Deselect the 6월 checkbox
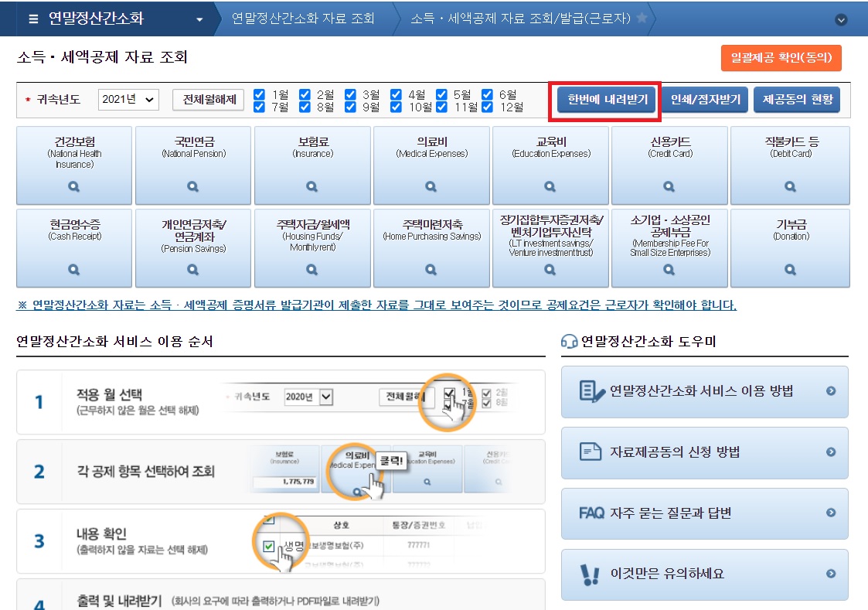This screenshot has height=610, width=868. coord(486,93)
